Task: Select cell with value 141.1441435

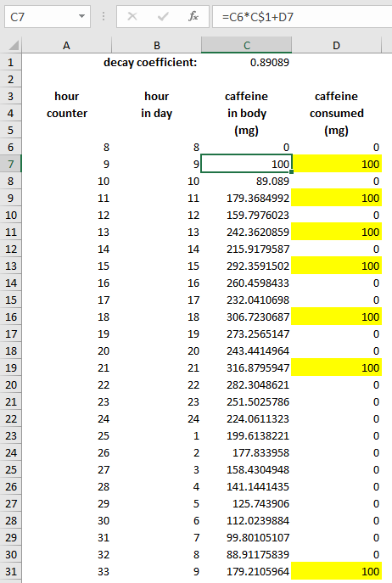Action: [x=247, y=487]
